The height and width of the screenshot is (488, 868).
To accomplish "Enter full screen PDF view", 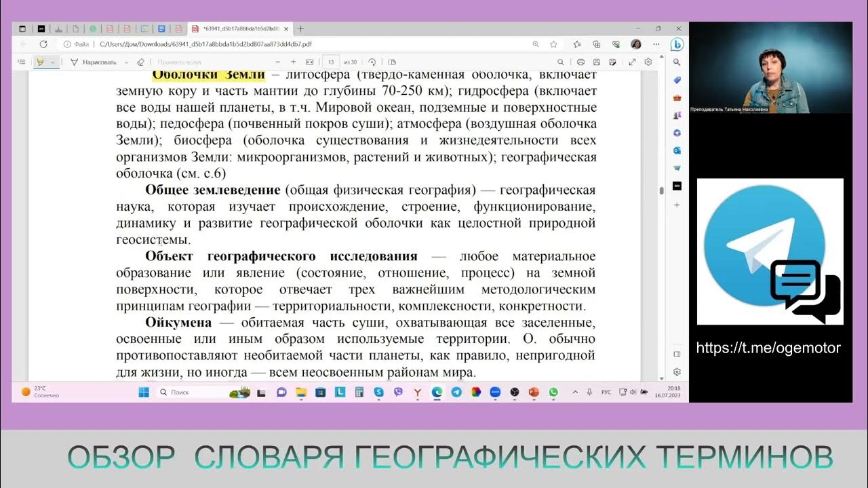I will 632,62.
